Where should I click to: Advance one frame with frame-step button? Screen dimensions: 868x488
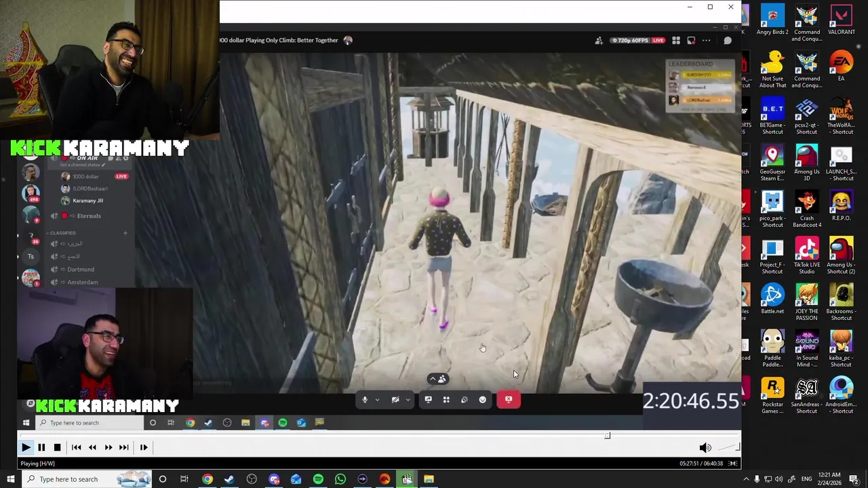click(144, 447)
